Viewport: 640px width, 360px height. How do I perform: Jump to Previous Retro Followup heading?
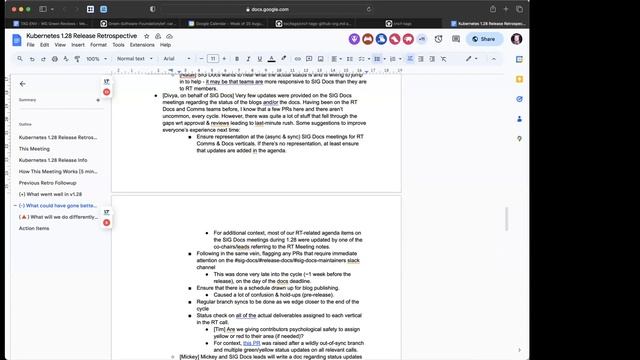(48, 183)
